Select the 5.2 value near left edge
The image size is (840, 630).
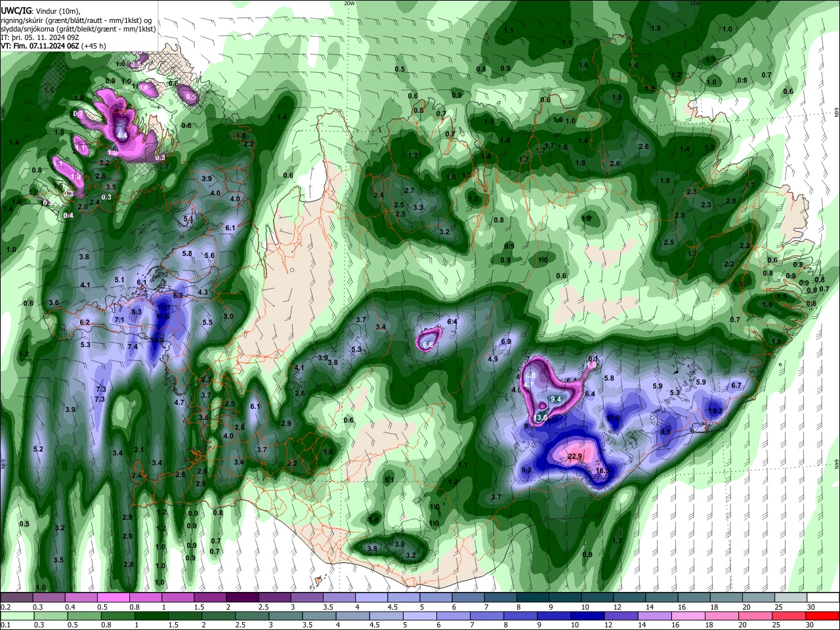coord(38,450)
